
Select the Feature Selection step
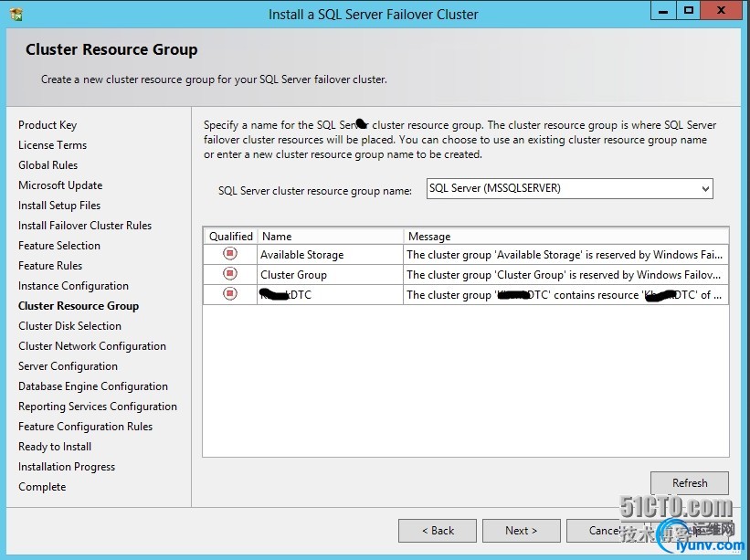[59, 246]
